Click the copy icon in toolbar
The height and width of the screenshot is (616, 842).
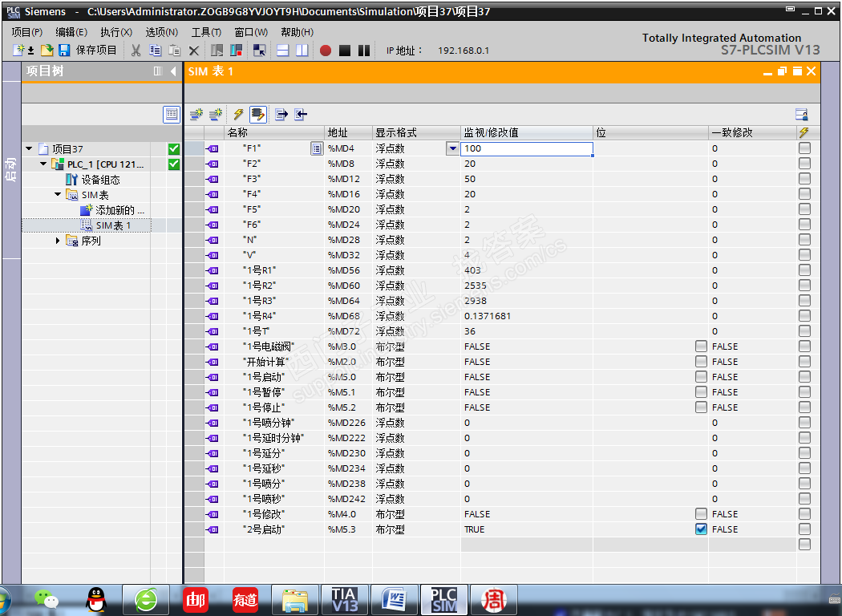pyautogui.click(x=156, y=51)
